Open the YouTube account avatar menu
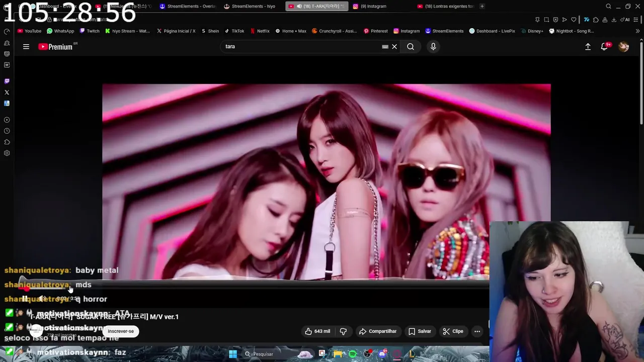The width and height of the screenshot is (644, 362). point(624,47)
